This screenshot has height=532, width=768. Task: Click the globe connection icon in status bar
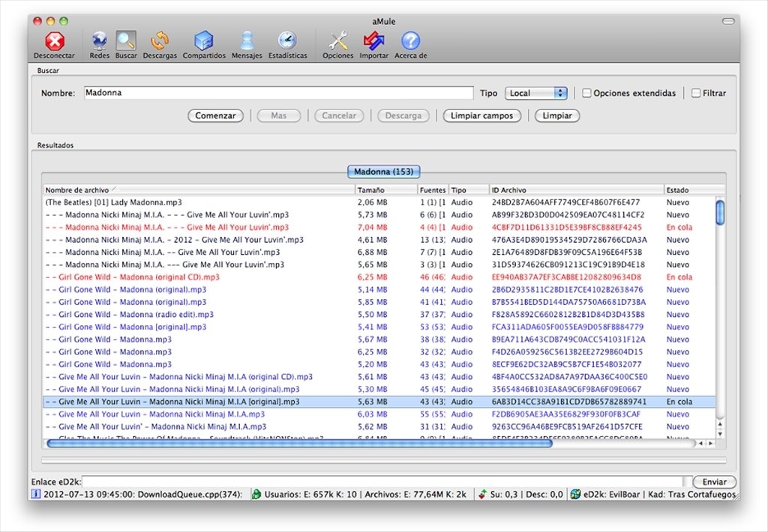575,495
